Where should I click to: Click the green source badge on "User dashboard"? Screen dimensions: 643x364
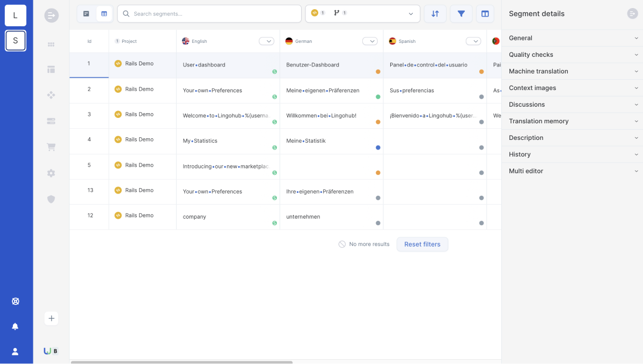(275, 72)
